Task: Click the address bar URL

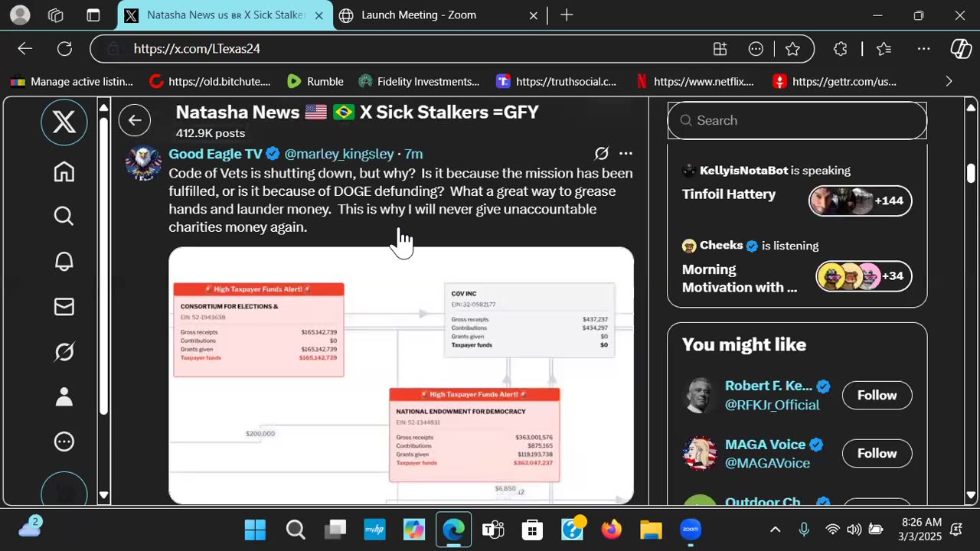Action: pos(197,49)
